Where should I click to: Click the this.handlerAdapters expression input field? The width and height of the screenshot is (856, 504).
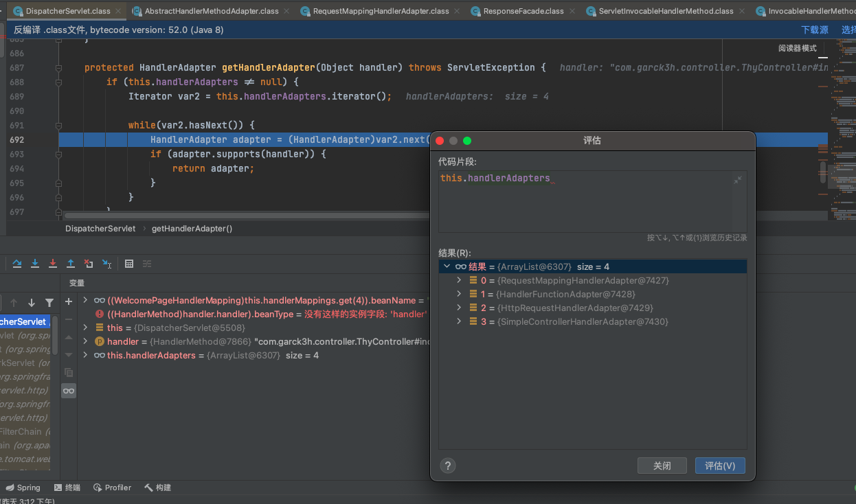(x=584, y=199)
